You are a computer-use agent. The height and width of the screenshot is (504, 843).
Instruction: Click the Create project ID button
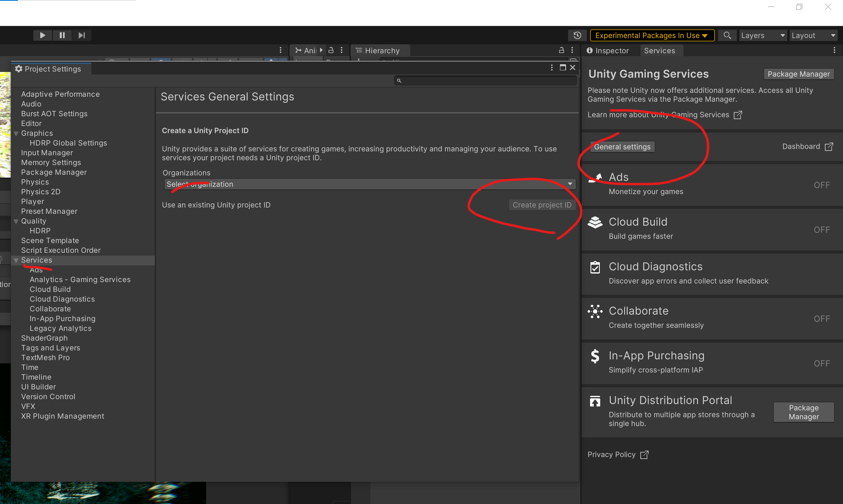(x=542, y=205)
